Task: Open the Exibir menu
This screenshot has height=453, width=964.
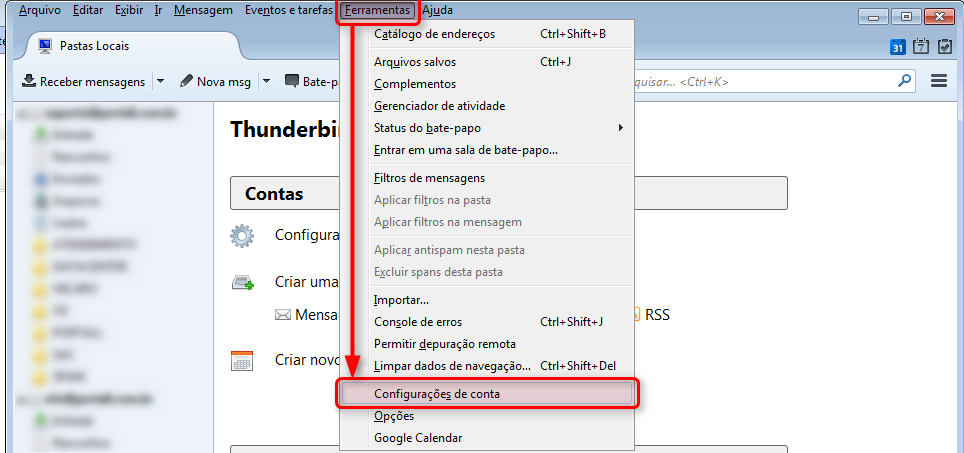Action: 128,10
